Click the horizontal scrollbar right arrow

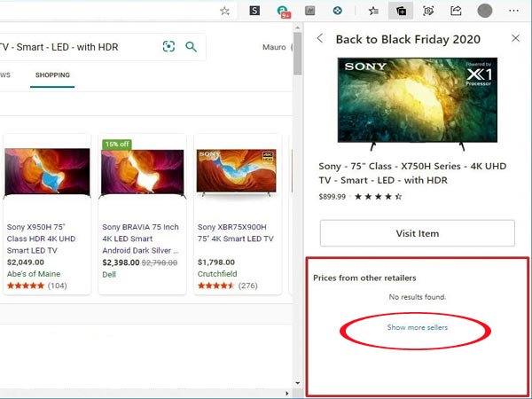(x=287, y=393)
